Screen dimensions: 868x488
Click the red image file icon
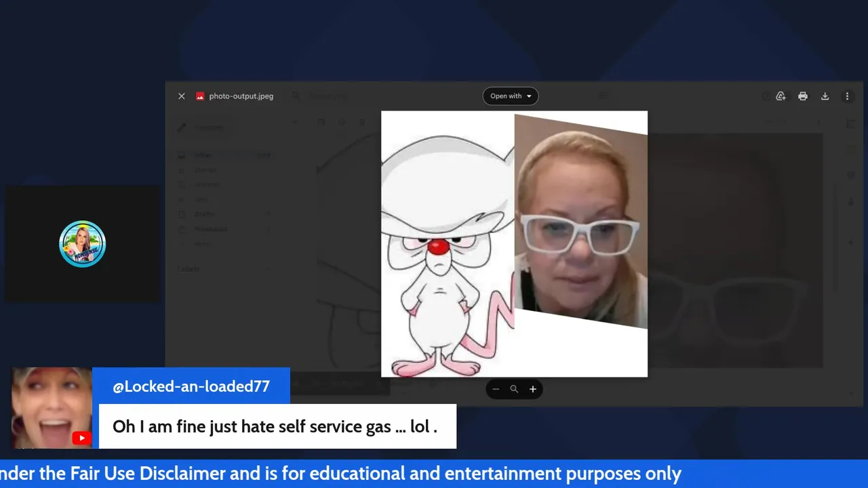pyautogui.click(x=200, y=96)
